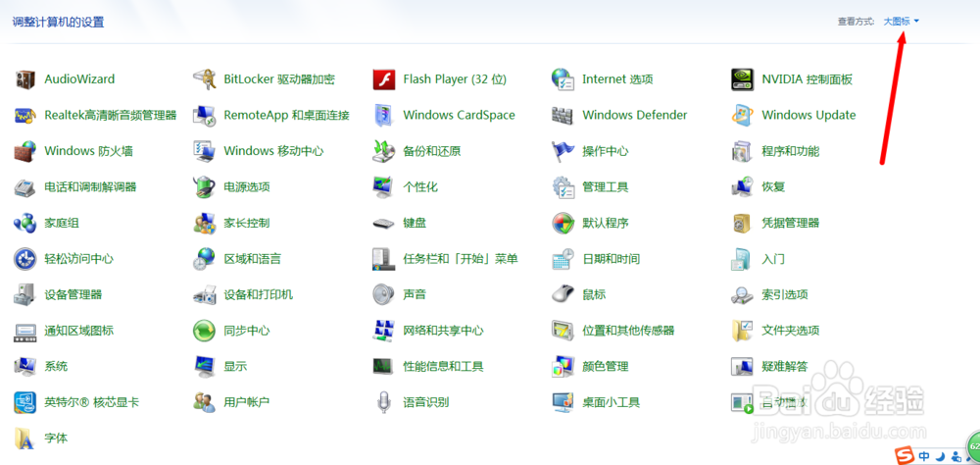The height and width of the screenshot is (465, 980).
Task: Click the 家庭组 icon
Action: coord(25,223)
